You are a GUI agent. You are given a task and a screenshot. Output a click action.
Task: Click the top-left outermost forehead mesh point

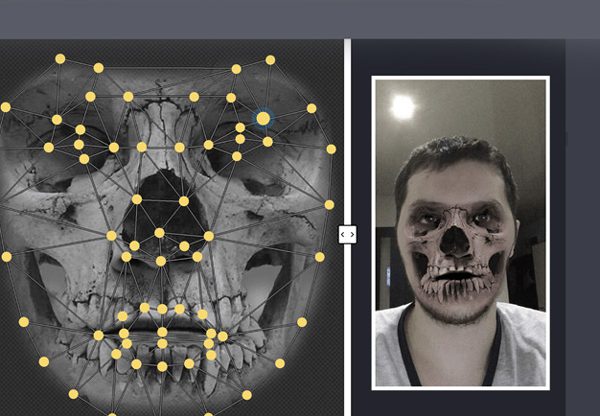pos(60,59)
